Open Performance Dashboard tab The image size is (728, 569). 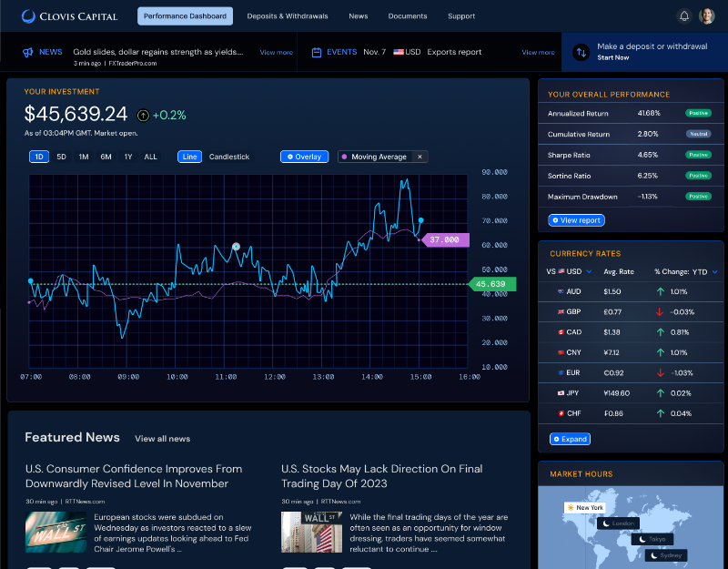(185, 16)
